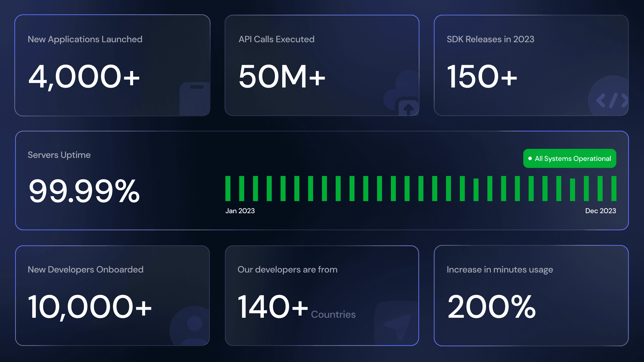Click the Servers Uptime heading
Image resolution: width=644 pixels, height=362 pixels.
[59, 155]
